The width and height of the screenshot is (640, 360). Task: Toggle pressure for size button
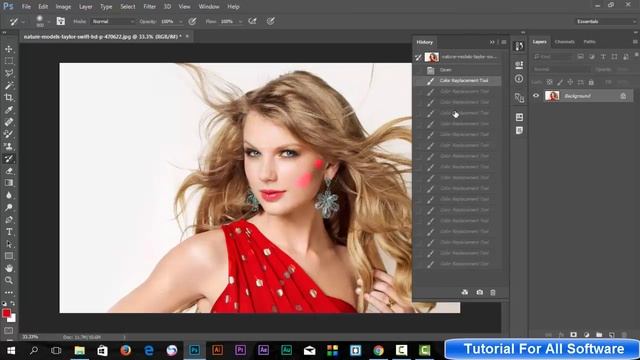click(x=271, y=21)
